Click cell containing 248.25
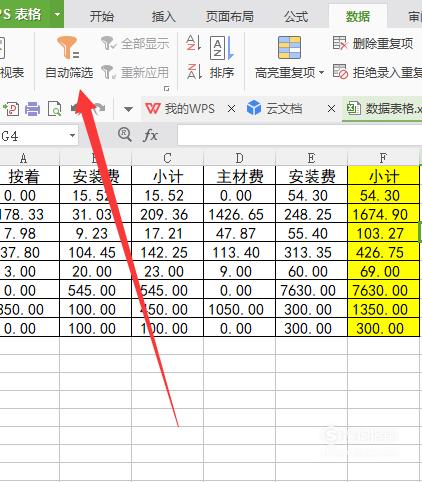422x482 pixels. [311, 214]
